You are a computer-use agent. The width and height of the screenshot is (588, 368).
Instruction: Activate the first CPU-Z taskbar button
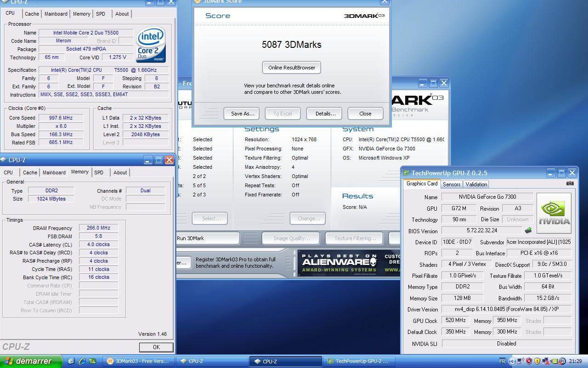(x=211, y=361)
